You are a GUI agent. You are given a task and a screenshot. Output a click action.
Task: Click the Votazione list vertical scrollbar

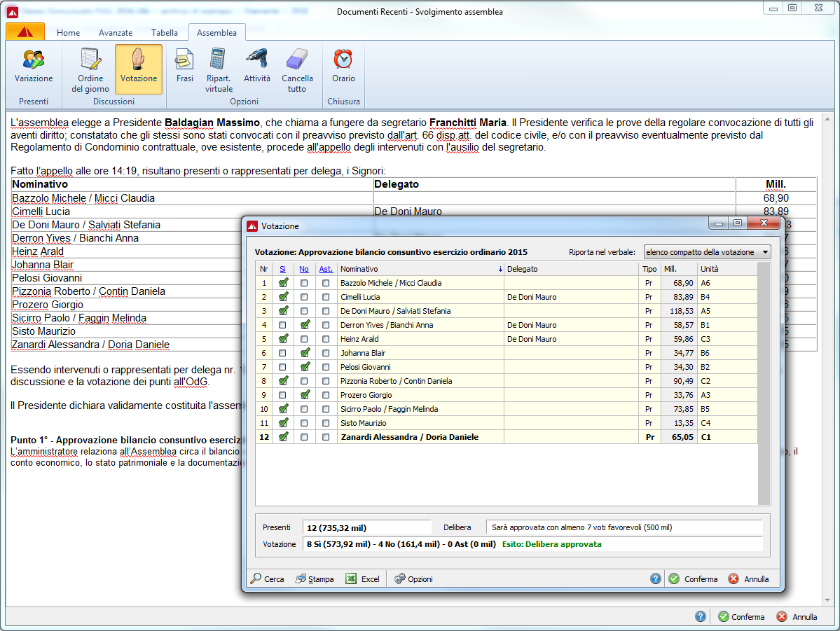764,384
